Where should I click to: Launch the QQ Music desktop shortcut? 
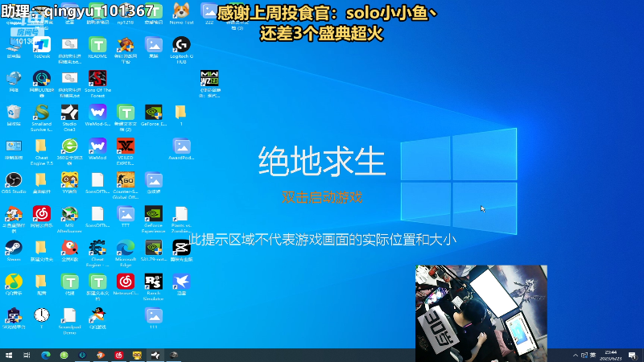14,285
